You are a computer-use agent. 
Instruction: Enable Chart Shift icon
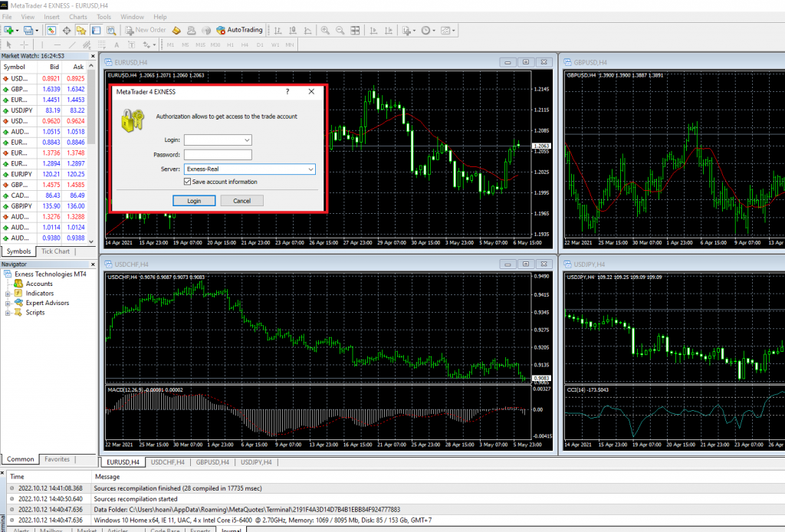point(389,31)
